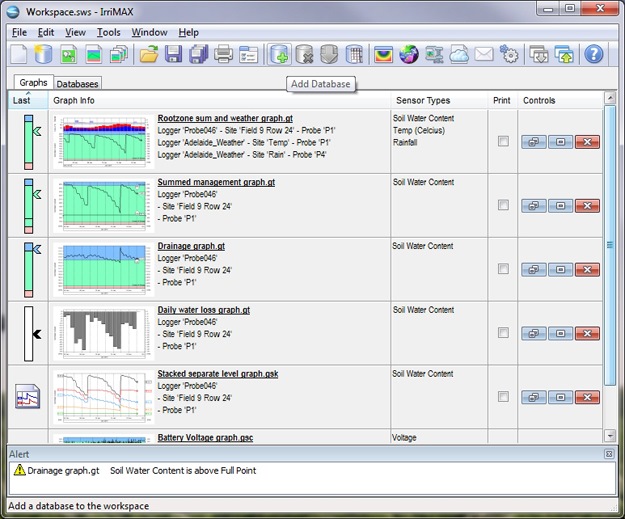This screenshot has height=519, width=625.
Task: Click soil water level bar for Drainage graph
Action: (28, 269)
